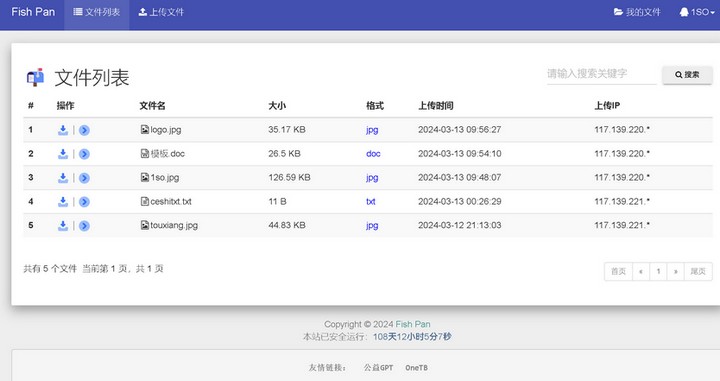Image resolution: width=720 pixels, height=381 pixels.
Task: Click the logo.jpg file name
Action: click(166, 130)
